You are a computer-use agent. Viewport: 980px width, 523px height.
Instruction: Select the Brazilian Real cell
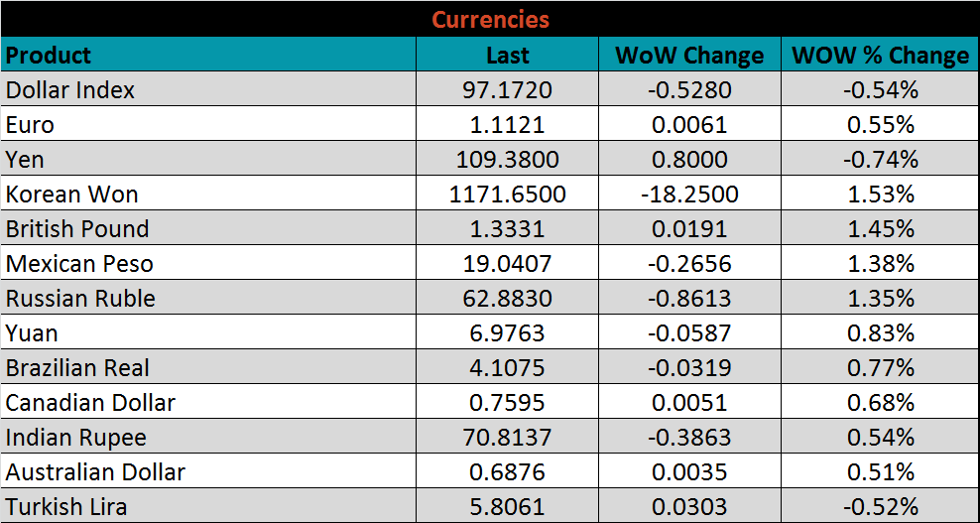[x=77, y=368]
